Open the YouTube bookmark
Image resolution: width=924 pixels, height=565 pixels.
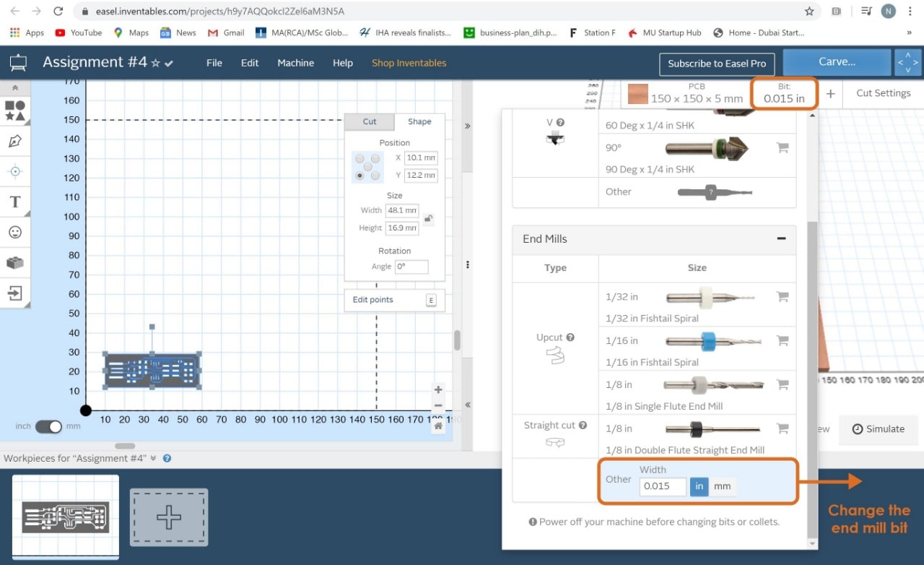point(79,33)
